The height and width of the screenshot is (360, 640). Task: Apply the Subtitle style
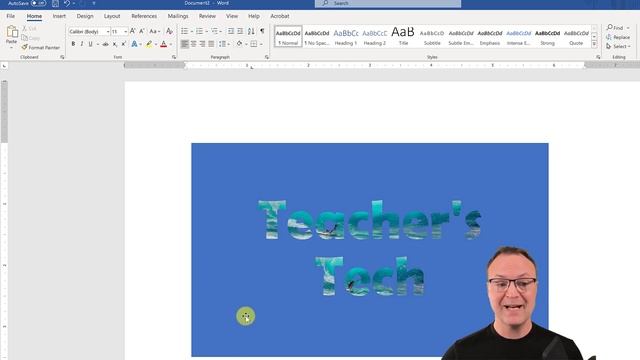[432, 36]
